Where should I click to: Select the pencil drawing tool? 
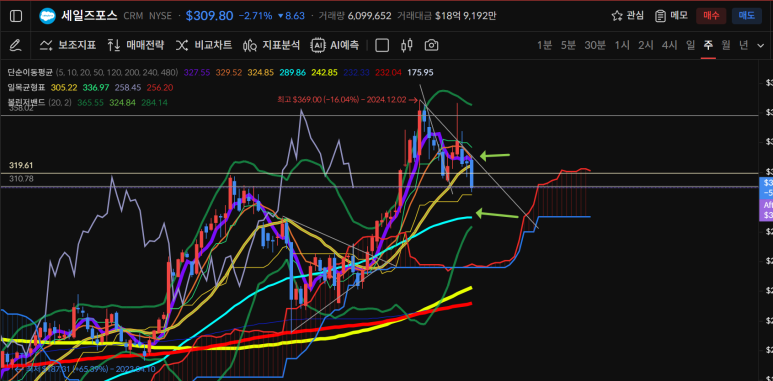(x=15, y=46)
